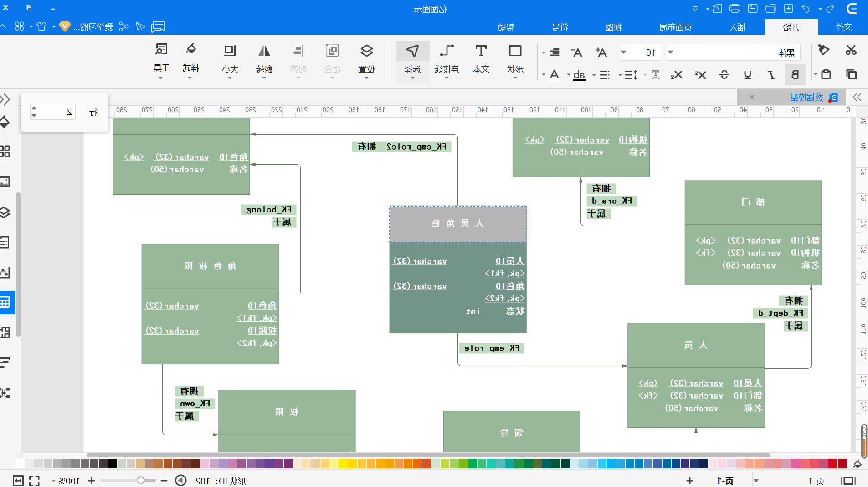Switch to the Insert (插入) tab
868x487 pixels.
click(738, 27)
